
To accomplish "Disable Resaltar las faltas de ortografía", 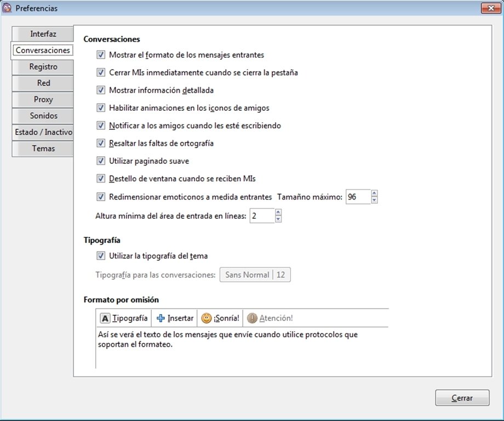I will tap(101, 143).
